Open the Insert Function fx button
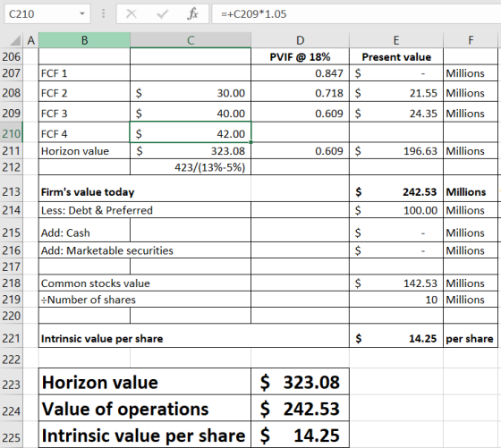Viewport: 501px width, 448px height. (x=192, y=13)
